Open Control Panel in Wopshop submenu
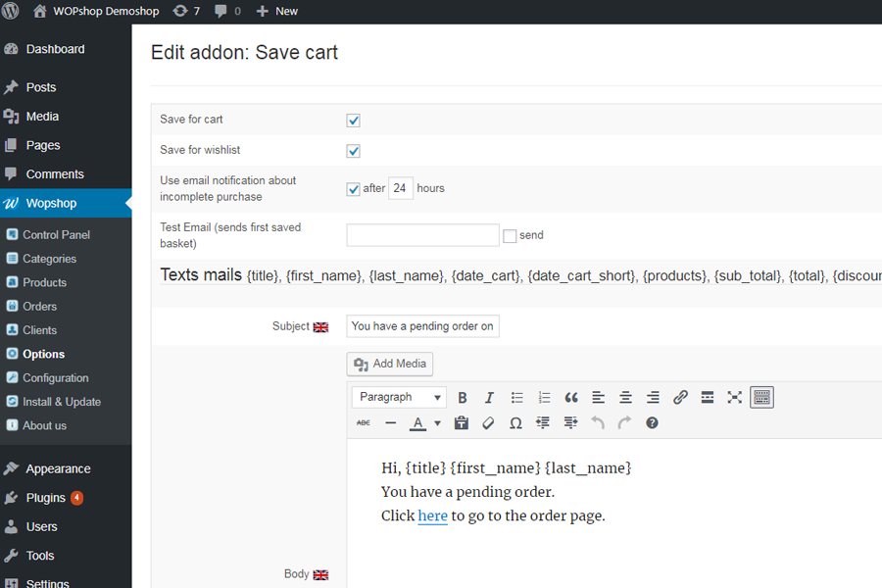Viewport: 882px width, 588px height. 56,235
